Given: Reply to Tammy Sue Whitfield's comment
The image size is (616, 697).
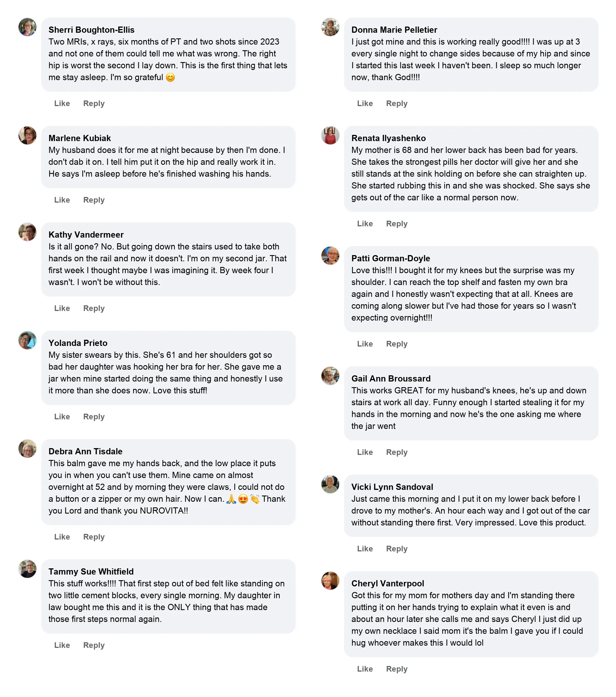Looking at the screenshot, I should pyautogui.click(x=94, y=645).
